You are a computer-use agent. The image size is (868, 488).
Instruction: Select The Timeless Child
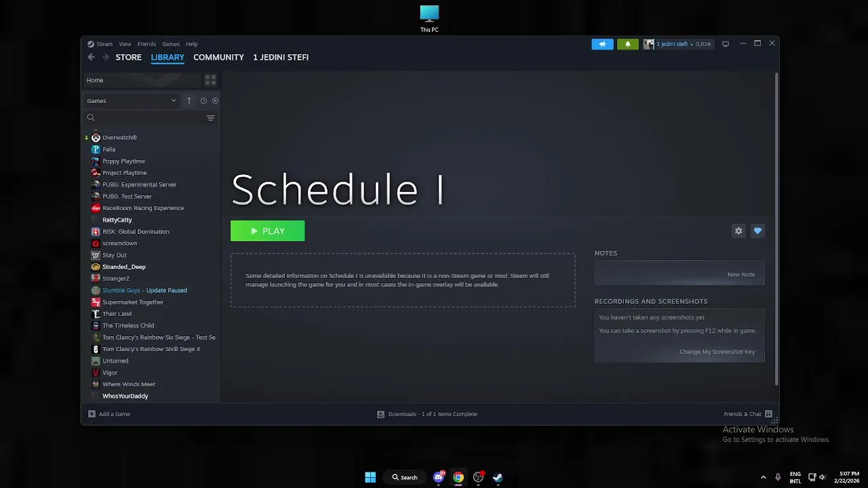128,325
